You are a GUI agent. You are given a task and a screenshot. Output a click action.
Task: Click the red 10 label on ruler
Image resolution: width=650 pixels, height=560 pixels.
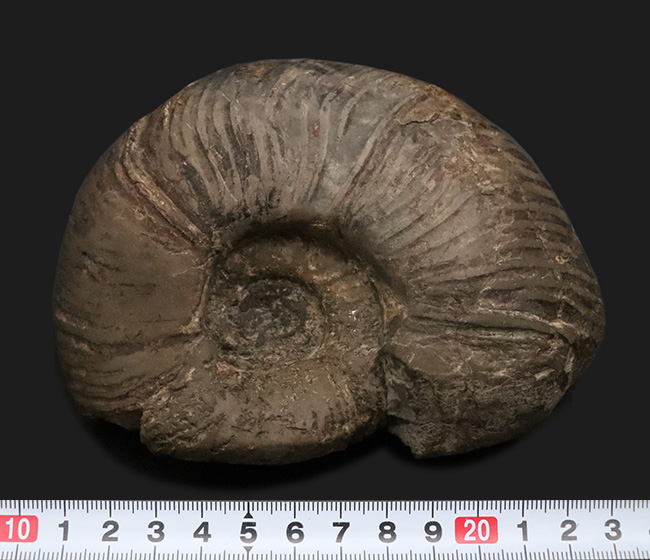17,529
